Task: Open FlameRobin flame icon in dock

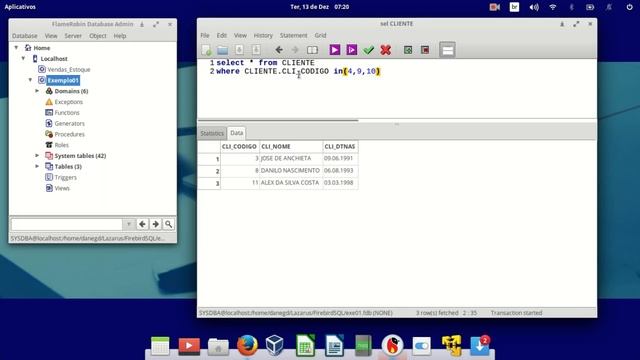Action: (392, 346)
